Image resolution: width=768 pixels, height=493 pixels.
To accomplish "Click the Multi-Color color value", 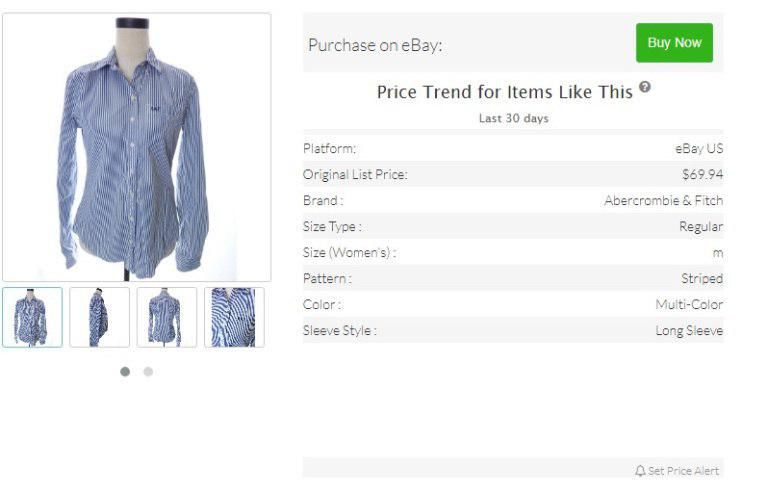I will pos(689,305).
